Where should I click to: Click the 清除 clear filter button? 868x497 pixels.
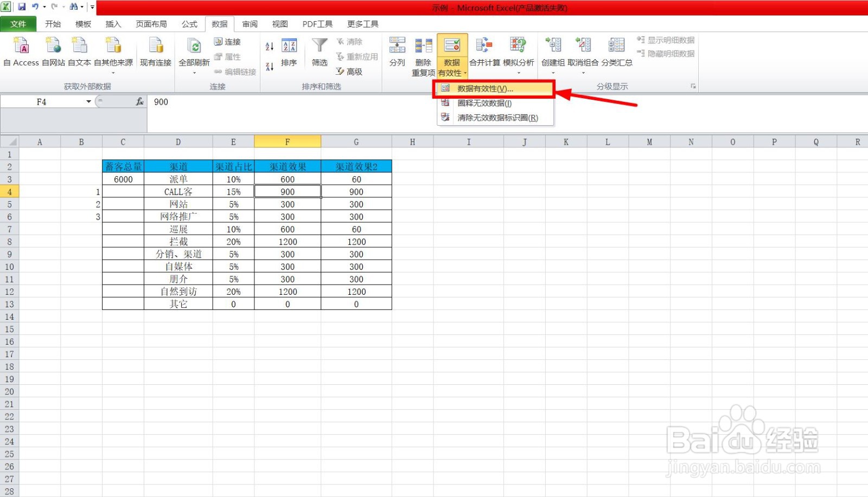tap(349, 42)
